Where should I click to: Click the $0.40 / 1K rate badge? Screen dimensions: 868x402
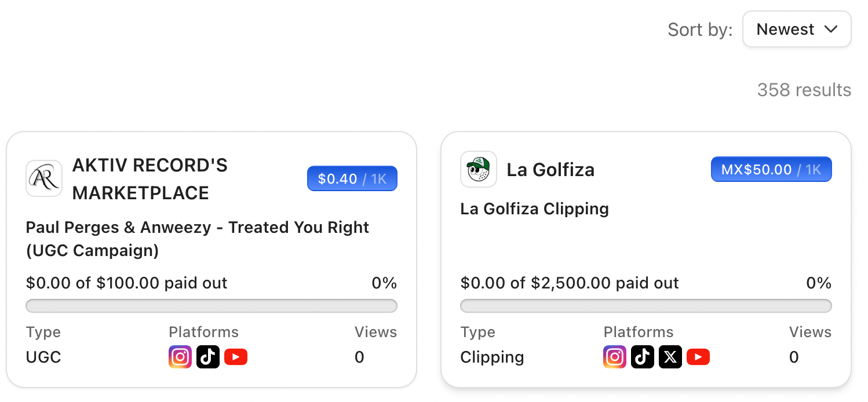(x=352, y=179)
